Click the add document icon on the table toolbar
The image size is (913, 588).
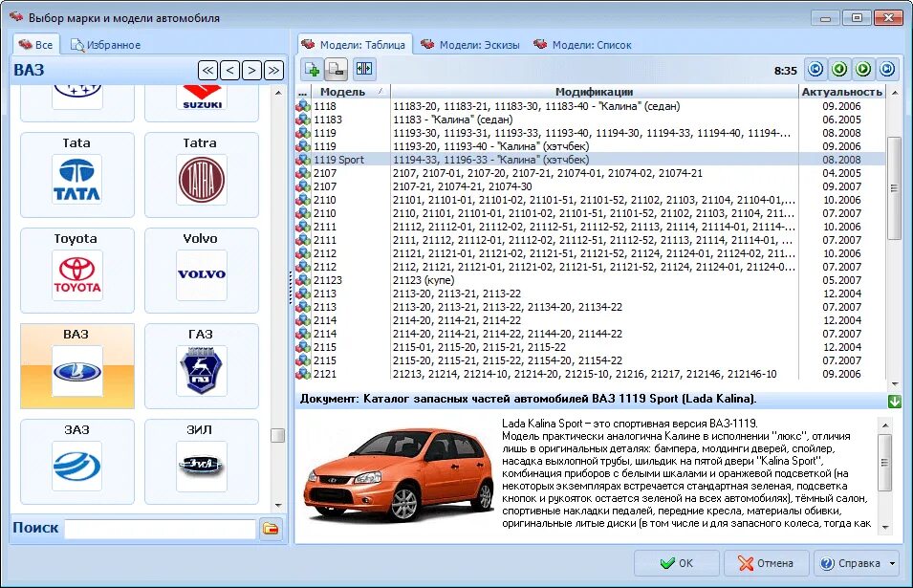310,70
